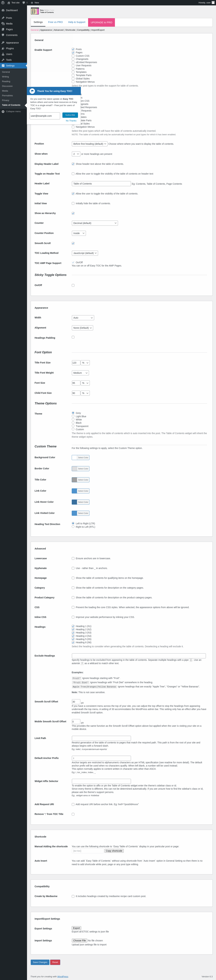Click No Thanks in the popup
Image resolution: width=216 pixels, height=980 pixels.
(71, 121)
